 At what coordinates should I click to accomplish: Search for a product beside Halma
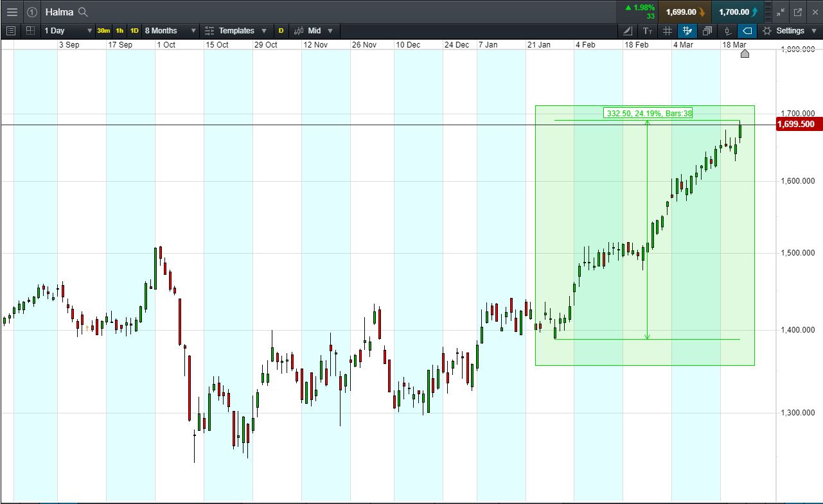tap(83, 12)
